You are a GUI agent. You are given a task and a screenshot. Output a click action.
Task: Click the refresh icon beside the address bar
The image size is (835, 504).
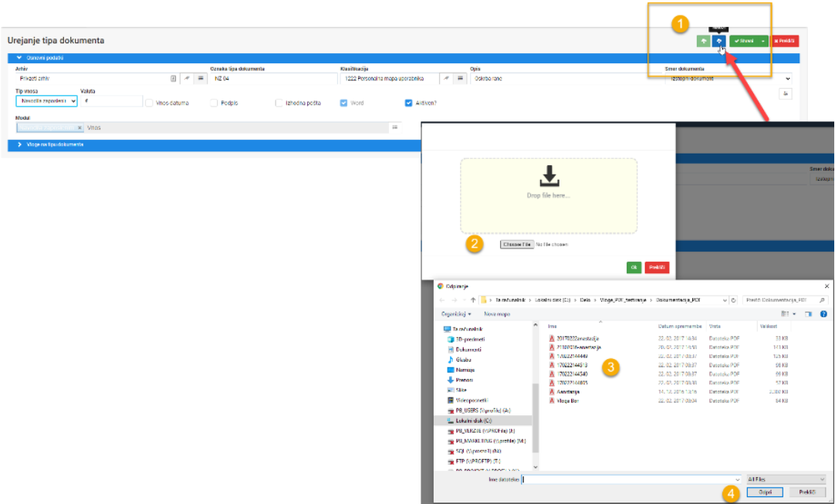(733, 300)
